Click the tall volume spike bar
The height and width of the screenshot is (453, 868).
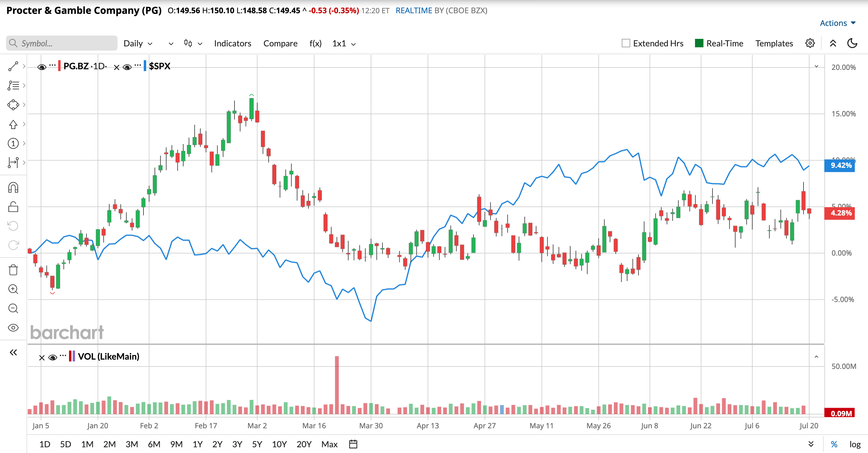tap(337, 385)
